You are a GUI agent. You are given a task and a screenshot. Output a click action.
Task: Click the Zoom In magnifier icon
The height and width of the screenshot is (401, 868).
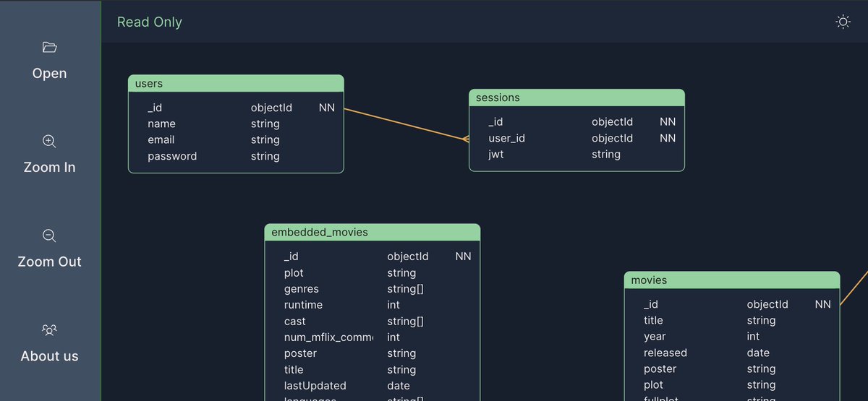tap(49, 142)
